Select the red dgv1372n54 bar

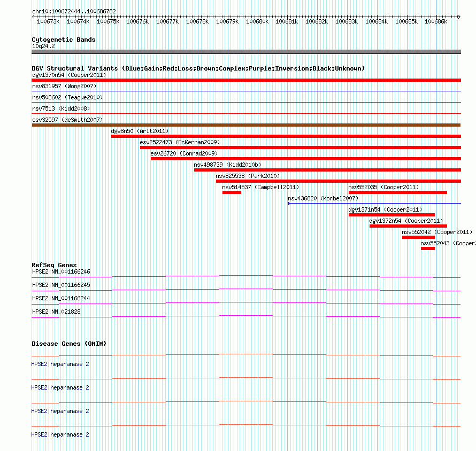point(408,226)
